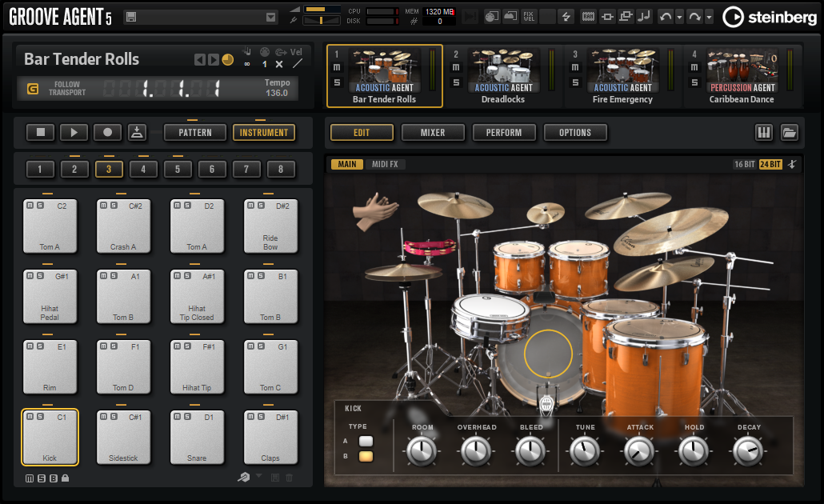Click the global pad solo S icon
824x504 pixels.
click(42, 478)
